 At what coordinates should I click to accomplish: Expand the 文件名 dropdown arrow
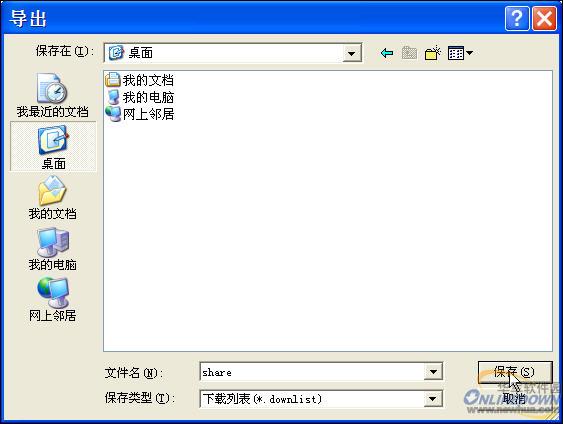(433, 372)
